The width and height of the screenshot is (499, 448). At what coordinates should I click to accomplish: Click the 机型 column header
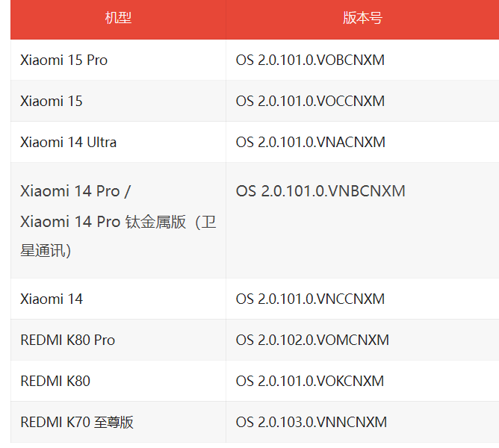click(118, 18)
